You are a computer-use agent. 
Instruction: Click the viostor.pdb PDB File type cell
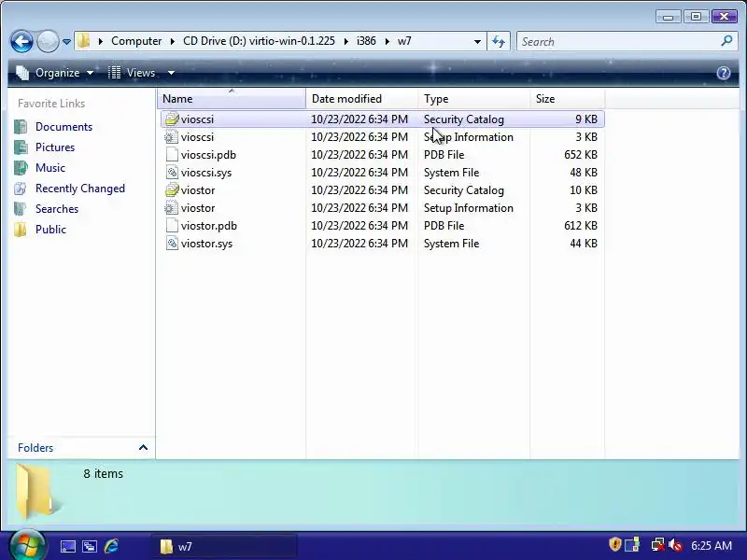(x=444, y=226)
